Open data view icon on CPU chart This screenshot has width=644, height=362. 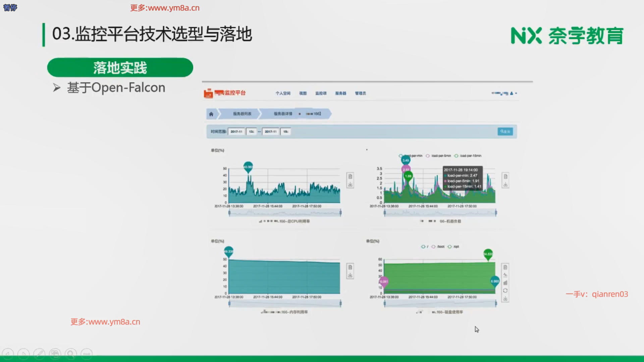[x=350, y=176]
